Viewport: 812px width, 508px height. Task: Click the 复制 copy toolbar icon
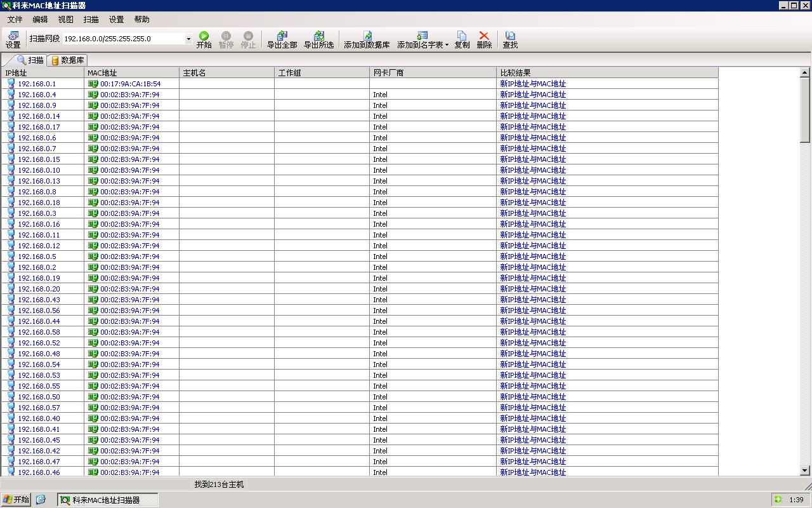462,39
